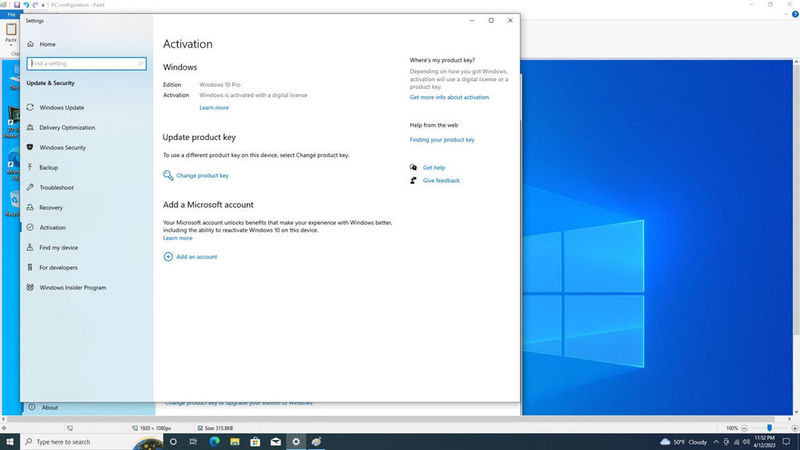Viewport: 800px width, 450px height.
Task: Open the Windows Start menu
Action: click(10, 442)
